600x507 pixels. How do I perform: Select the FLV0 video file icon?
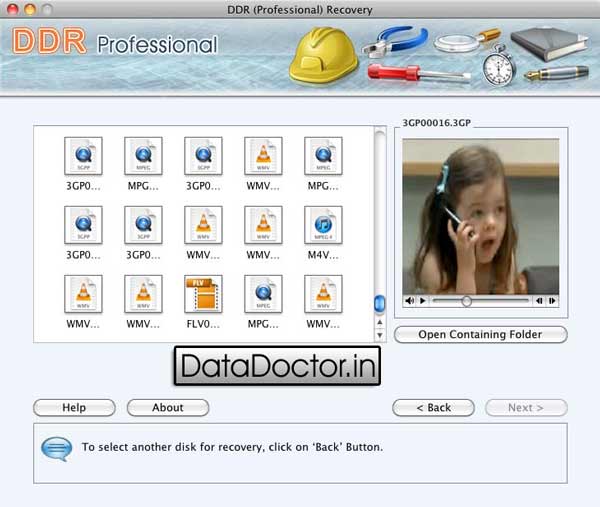pos(203,294)
